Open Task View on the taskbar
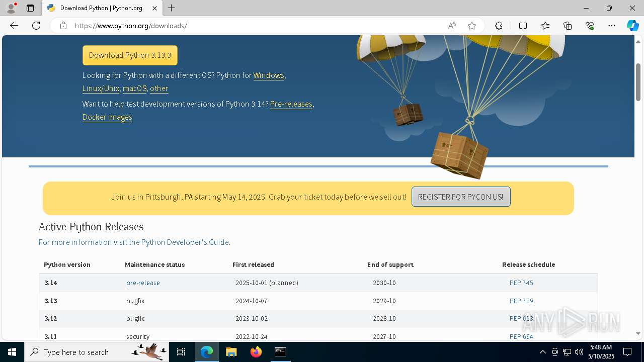 pyautogui.click(x=181, y=352)
